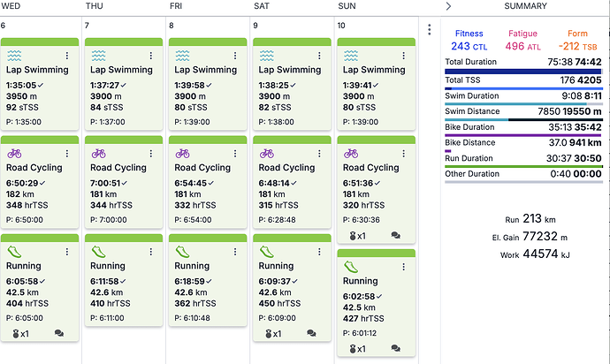Open comments on Saturday Running card
The width and height of the screenshot is (610, 364).
pyautogui.click(x=311, y=333)
